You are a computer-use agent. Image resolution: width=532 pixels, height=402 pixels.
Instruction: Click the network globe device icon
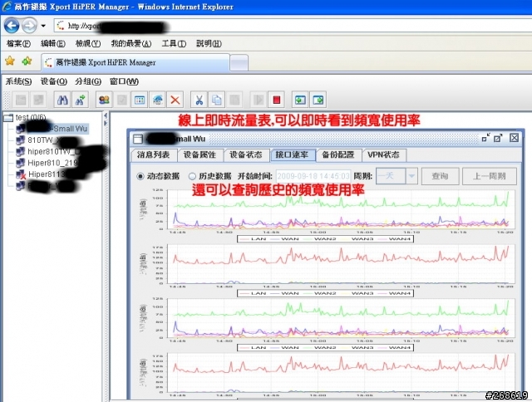coord(157,100)
